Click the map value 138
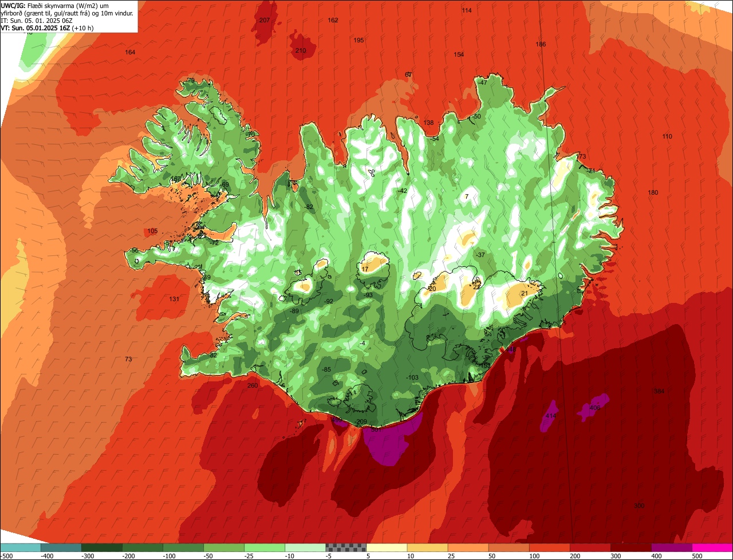The image size is (733, 560). (x=428, y=123)
